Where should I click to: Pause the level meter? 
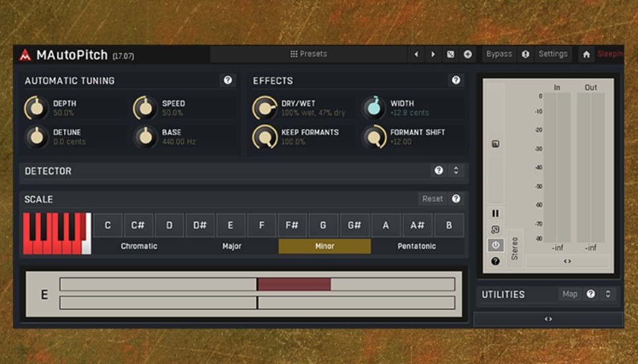(495, 213)
